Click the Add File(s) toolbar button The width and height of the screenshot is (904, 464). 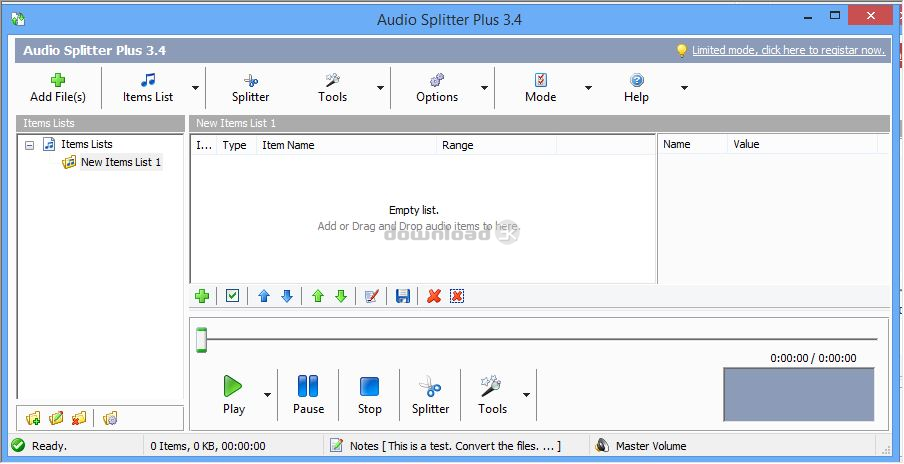58,88
